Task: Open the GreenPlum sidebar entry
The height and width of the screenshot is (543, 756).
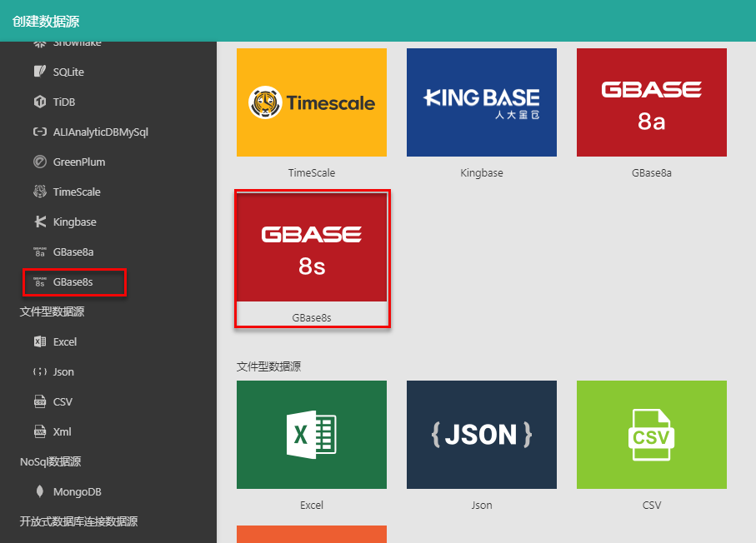Action: (79, 162)
